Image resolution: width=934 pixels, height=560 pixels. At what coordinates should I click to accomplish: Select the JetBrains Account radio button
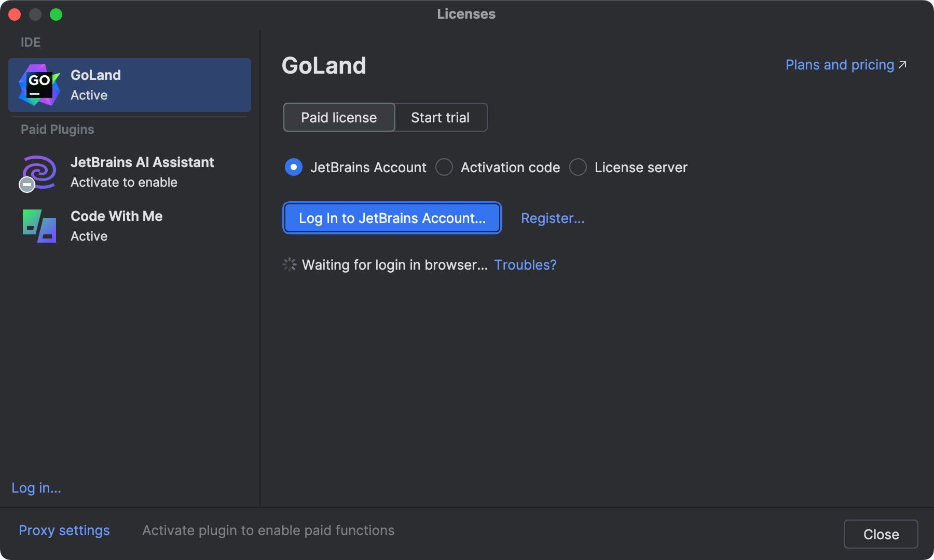293,167
